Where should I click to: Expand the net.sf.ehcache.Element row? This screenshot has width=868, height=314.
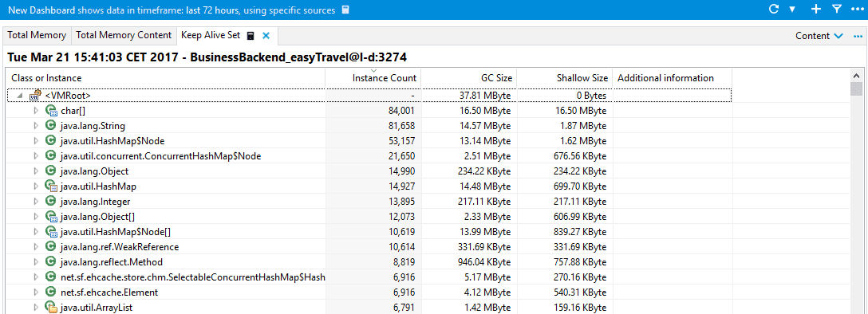pos(36,292)
